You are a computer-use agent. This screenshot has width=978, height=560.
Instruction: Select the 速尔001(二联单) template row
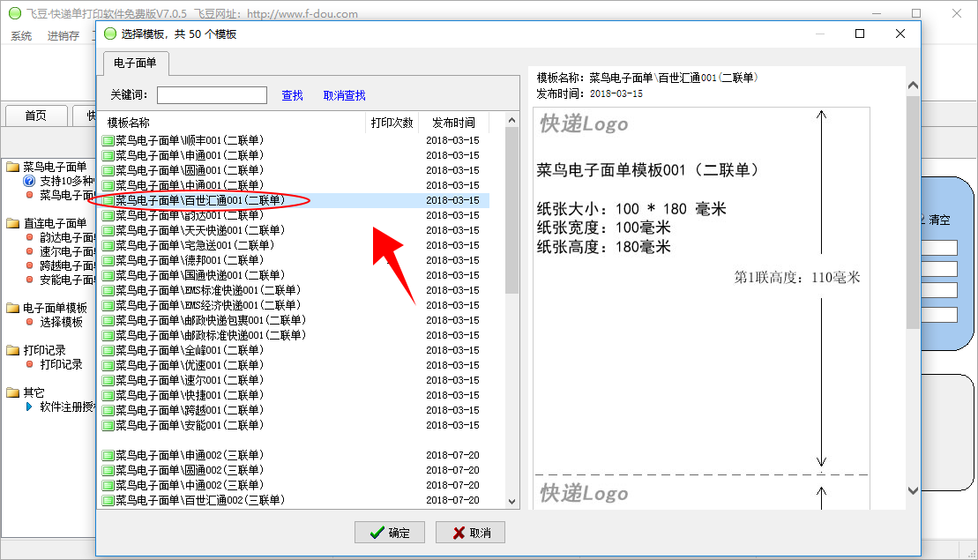(x=295, y=380)
